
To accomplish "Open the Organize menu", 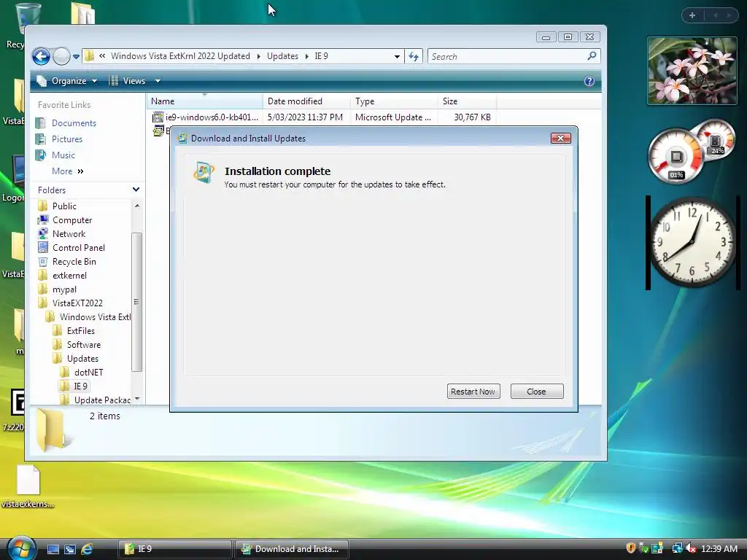I will (67, 81).
